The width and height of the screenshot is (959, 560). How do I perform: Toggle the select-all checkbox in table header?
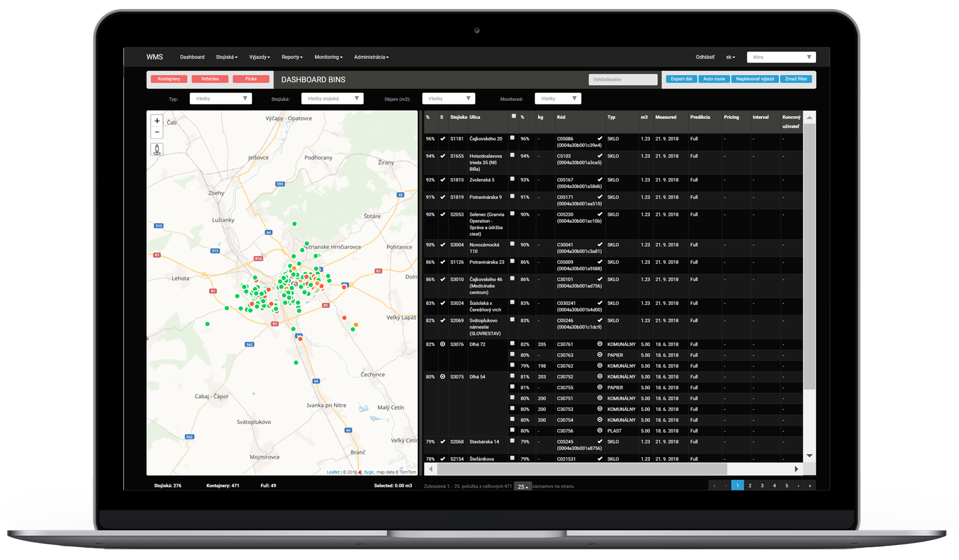(x=514, y=116)
